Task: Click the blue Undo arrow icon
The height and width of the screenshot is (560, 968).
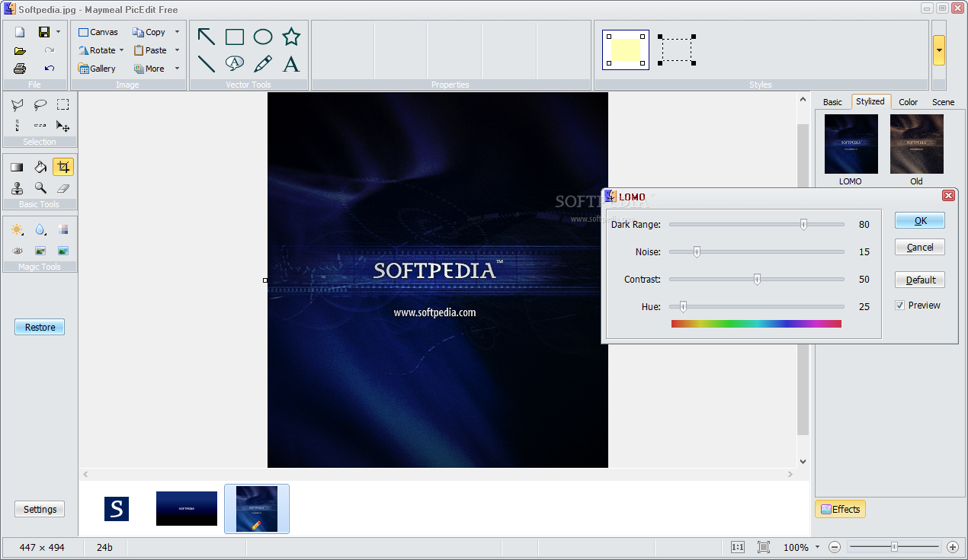Action: (x=49, y=69)
